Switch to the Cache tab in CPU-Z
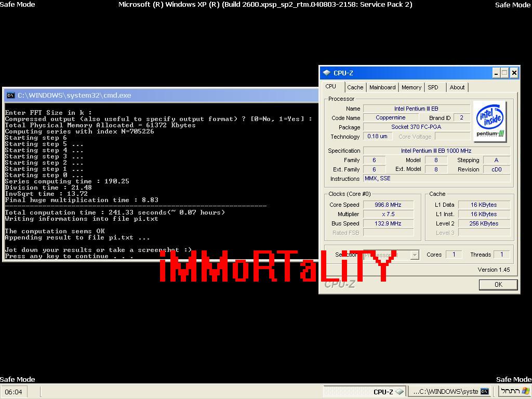The height and width of the screenshot is (399, 532). pyautogui.click(x=355, y=87)
